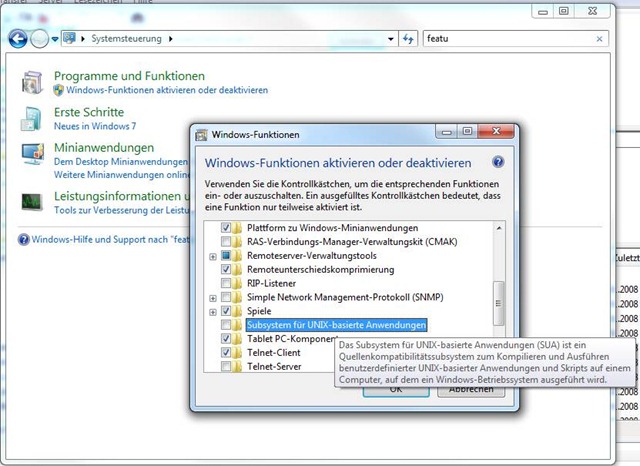
Task: Close the Windows-Funktionen dialog
Action: click(x=496, y=131)
